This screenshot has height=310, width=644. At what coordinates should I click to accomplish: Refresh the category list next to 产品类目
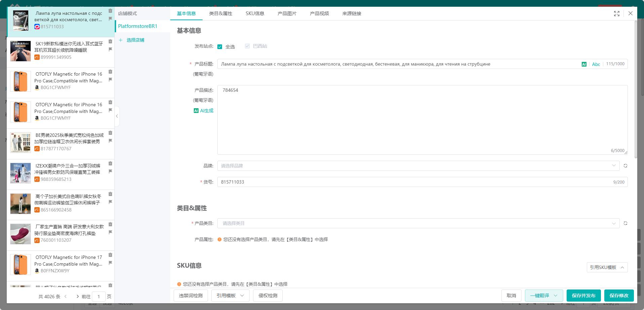[625, 223]
